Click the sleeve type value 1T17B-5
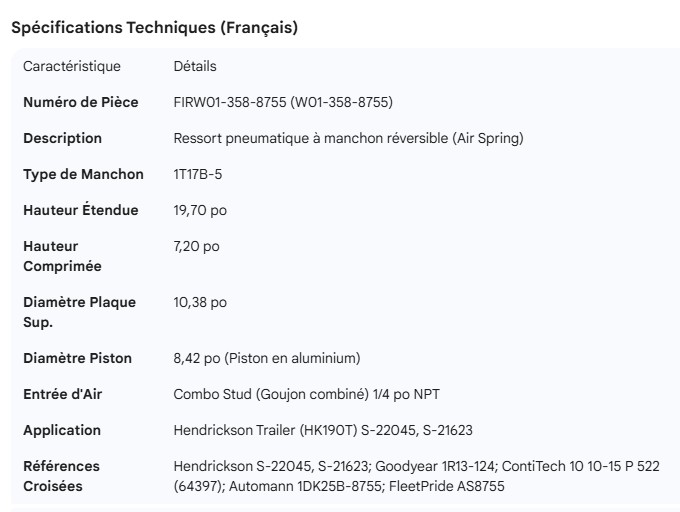680x512 pixels. click(198, 174)
